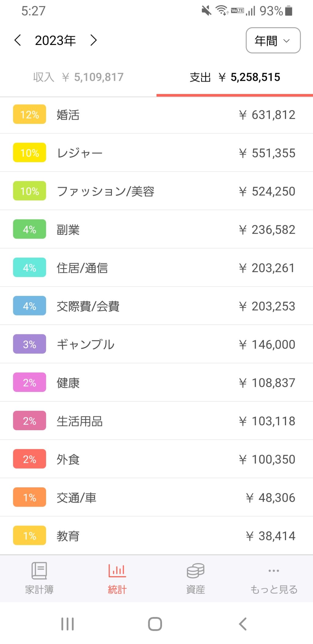Open Android recent apps icon

68,624
